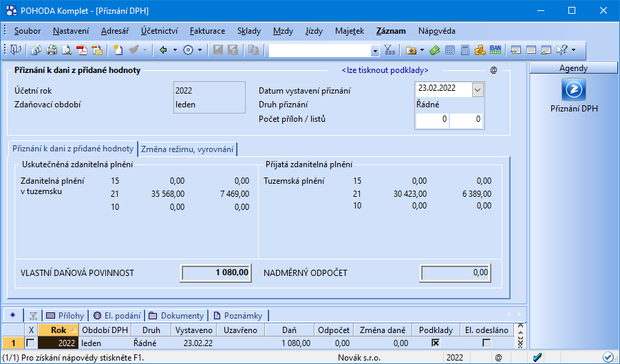The height and width of the screenshot is (364, 620).
Task: Click the exit agenda door icon
Action: tap(15, 50)
